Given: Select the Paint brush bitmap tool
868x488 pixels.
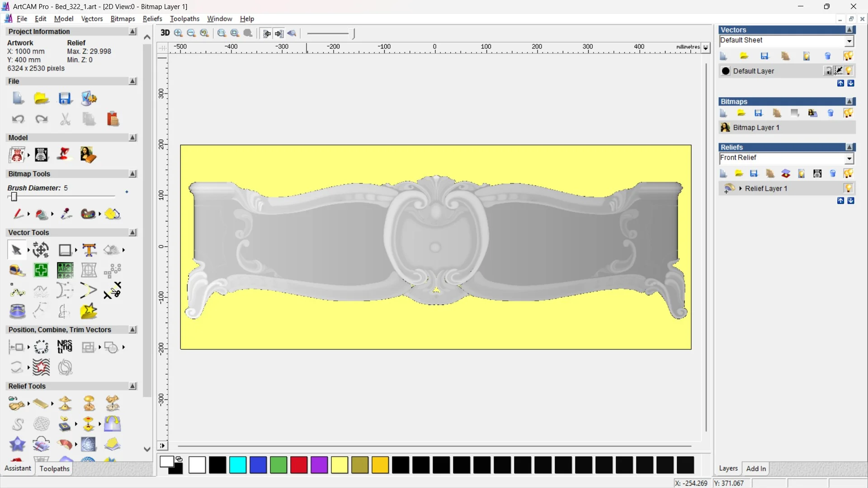Looking at the screenshot, I should [x=18, y=214].
